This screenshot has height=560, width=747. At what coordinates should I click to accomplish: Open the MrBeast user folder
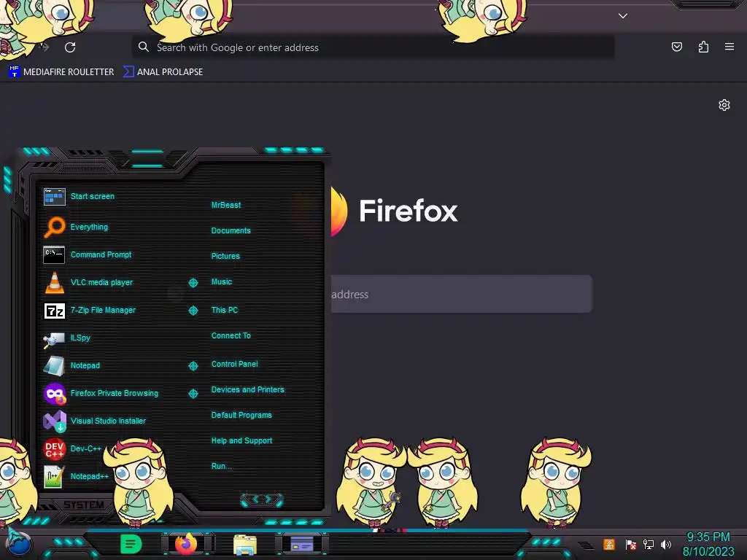226,205
